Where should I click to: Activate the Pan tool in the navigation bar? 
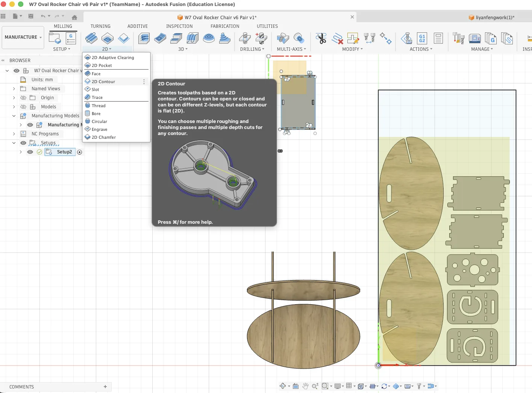point(305,386)
